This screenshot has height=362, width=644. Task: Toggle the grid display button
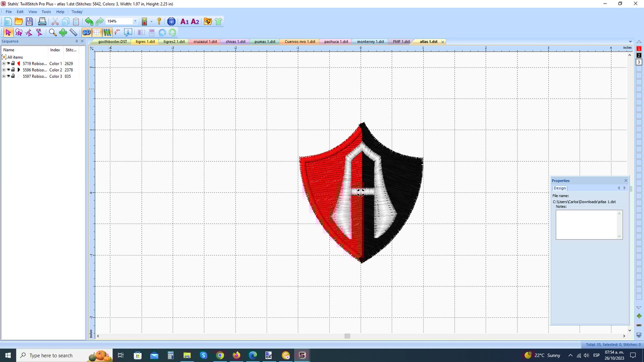pyautogui.click(x=97, y=32)
